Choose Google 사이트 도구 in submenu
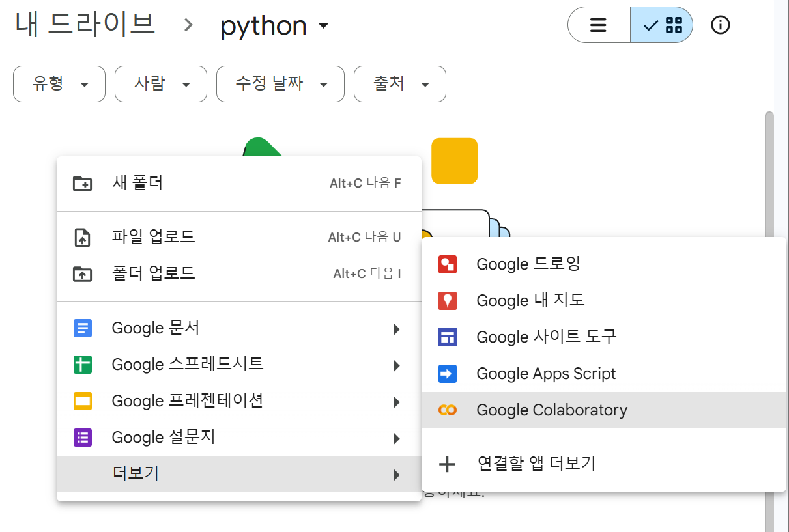 pyautogui.click(x=604, y=337)
